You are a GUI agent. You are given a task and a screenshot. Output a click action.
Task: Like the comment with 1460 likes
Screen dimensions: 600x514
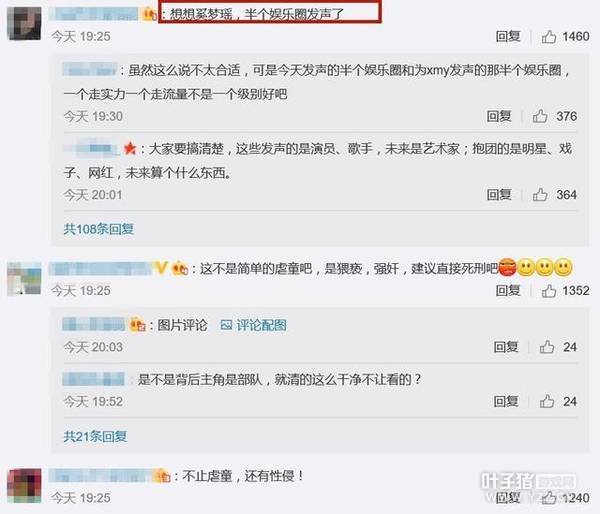pyautogui.click(x=549, y=37)
